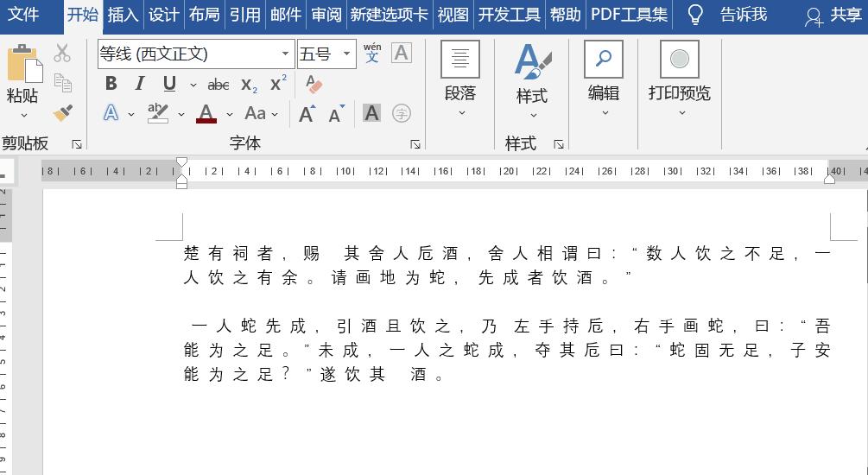Open font name 等线 dropdown
Viewport: 868px width, 475px height.
[x=285, y=54]
